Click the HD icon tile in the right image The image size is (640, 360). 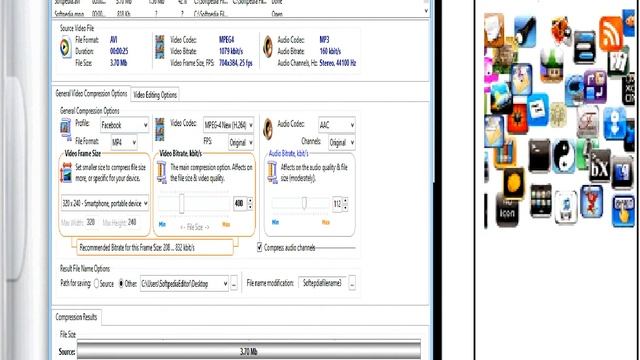click(x=507, y=210)
